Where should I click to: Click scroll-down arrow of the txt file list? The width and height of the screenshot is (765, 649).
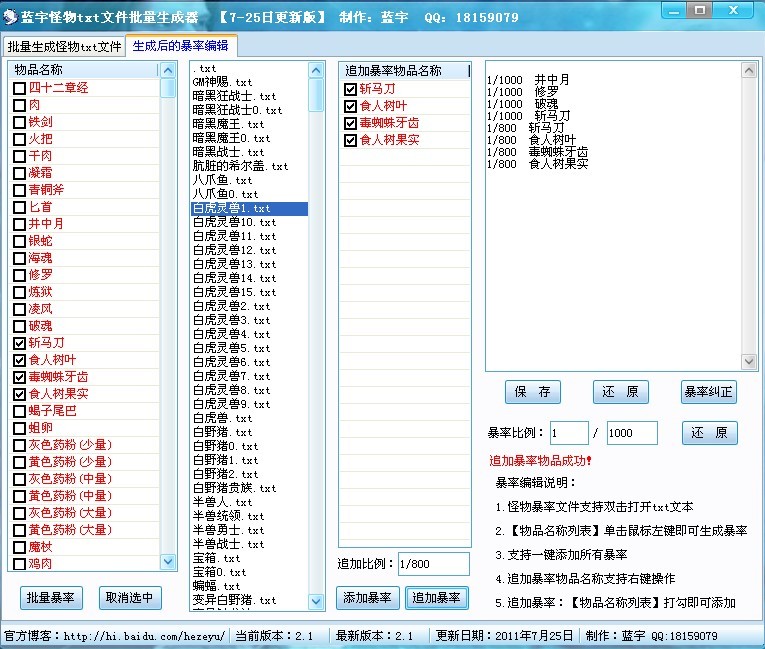[316, 602]
